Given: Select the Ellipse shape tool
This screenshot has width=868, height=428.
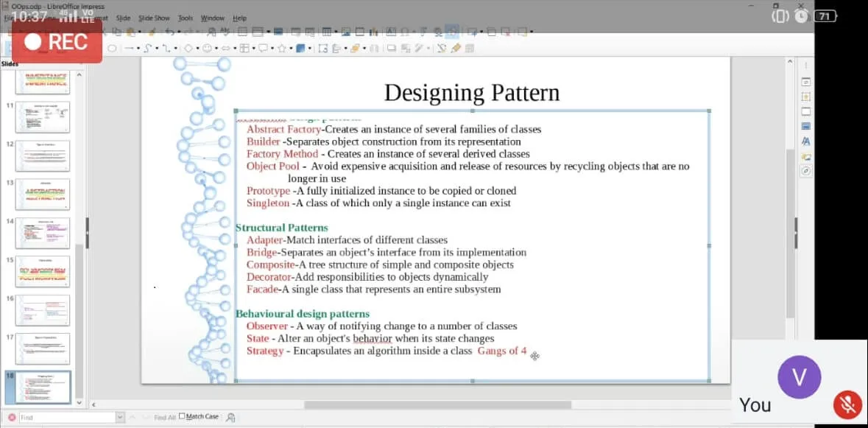Looking at the screenshot, I should pos(112,49).
